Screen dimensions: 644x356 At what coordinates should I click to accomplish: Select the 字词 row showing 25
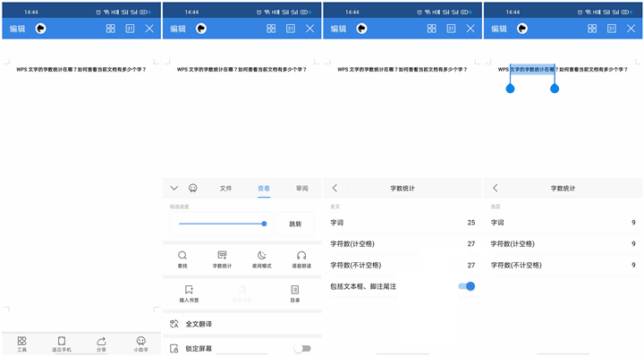click(402, 223)
